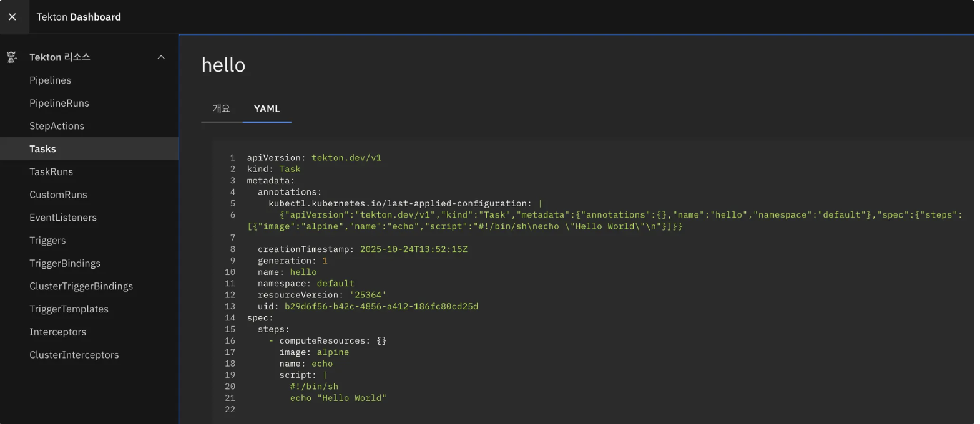
Task: Click the #!/bin/sh script line
Action: [x=314, y=387]
